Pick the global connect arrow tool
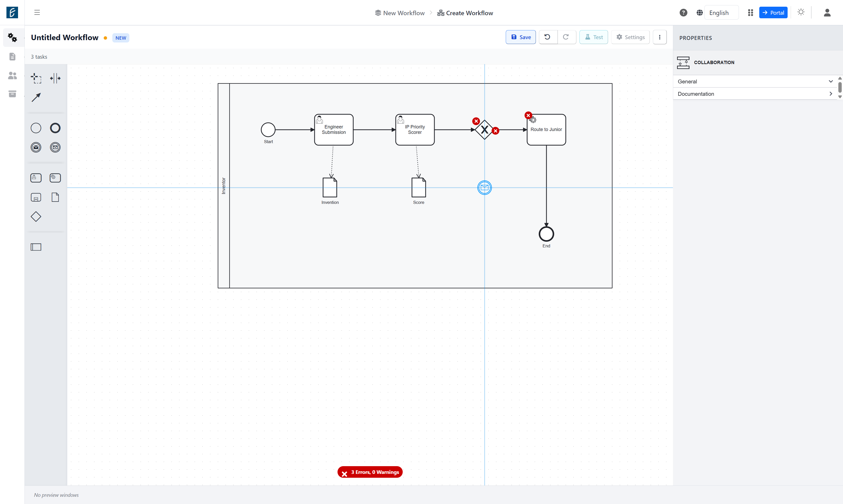 [x=36, y=98]
